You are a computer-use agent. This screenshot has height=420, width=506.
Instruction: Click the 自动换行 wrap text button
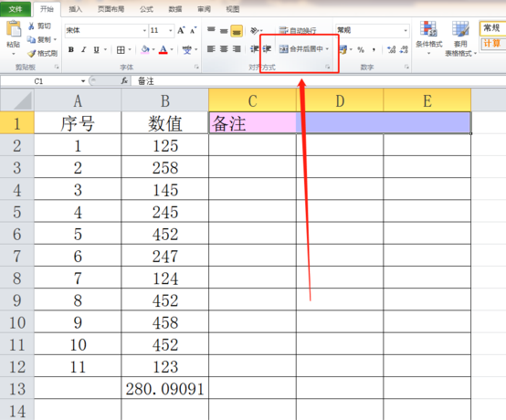(x=298, y=31)
